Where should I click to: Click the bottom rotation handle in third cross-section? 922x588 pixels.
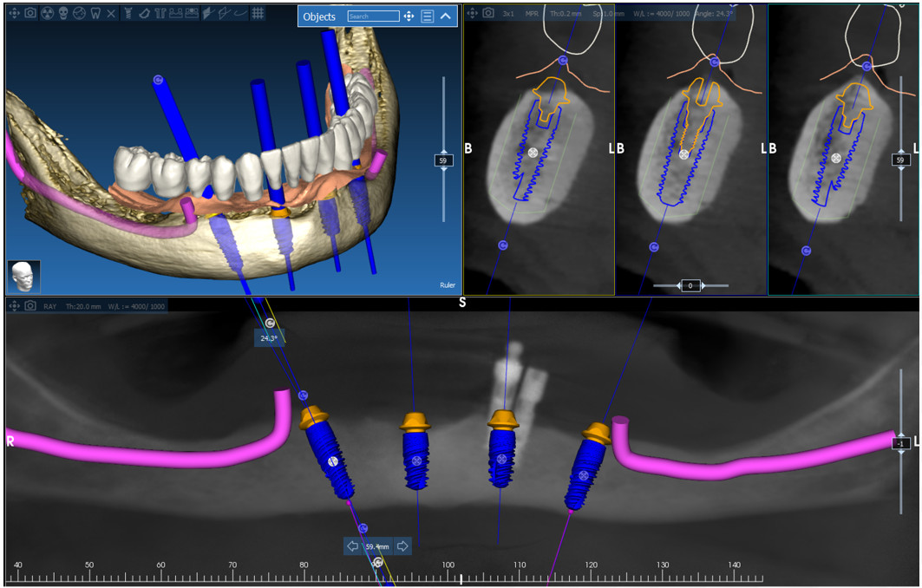pyautogui.click(x=806, y=252)
